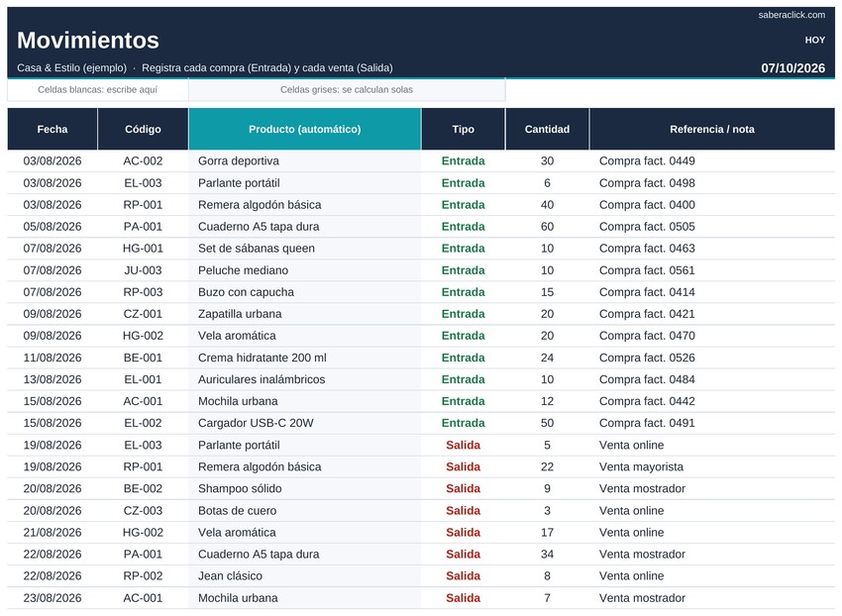This screenshot has height=616, width=842.
Task: Select quantity 60 in Cuaderno A5 row
Action: click(x=547, y=227)
